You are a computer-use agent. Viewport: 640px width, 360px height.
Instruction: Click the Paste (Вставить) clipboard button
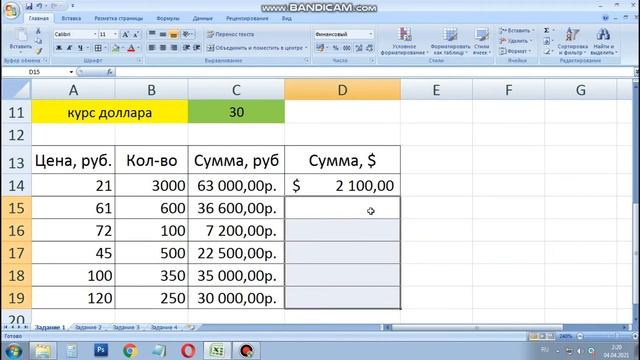pos(20,41)
